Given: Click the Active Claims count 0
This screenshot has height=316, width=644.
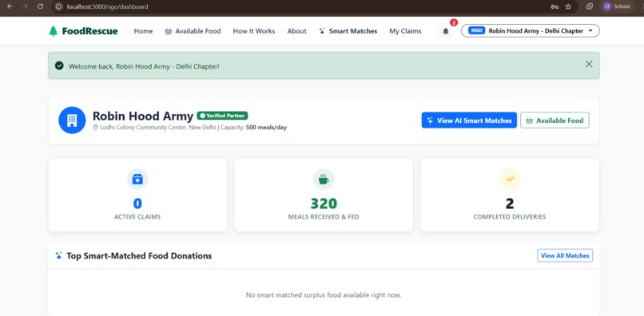Looking at the screenshot, I should pos(137,203).
